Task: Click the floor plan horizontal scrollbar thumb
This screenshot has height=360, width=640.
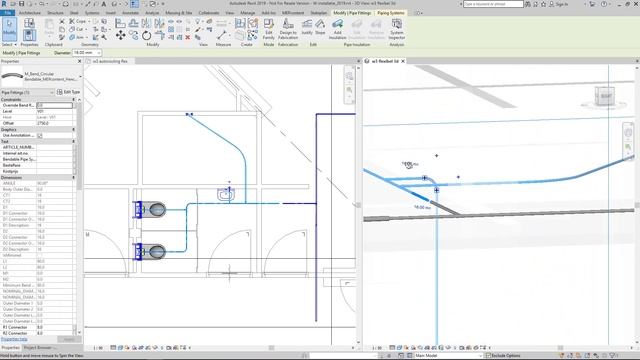Action: pyautogui.click(x=271, y=348)
